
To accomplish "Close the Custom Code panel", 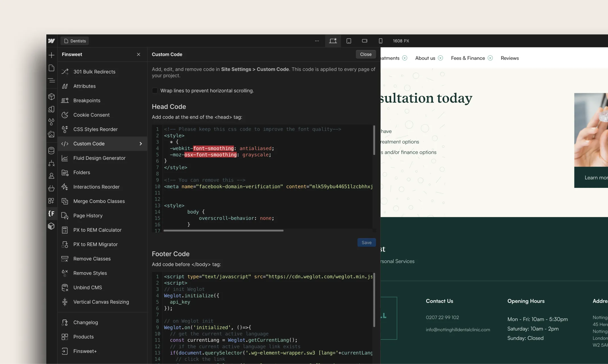I will pyautogui.click(x=366, y=54).
